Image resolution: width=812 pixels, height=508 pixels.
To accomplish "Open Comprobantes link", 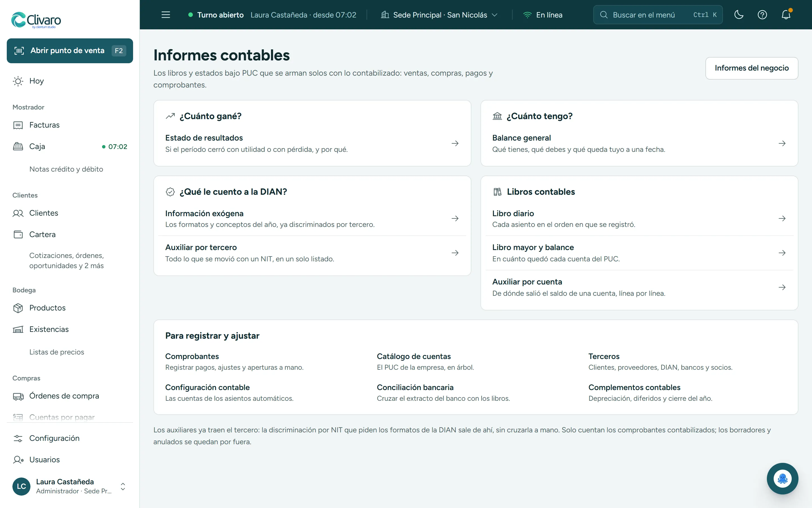I will 234,362.
